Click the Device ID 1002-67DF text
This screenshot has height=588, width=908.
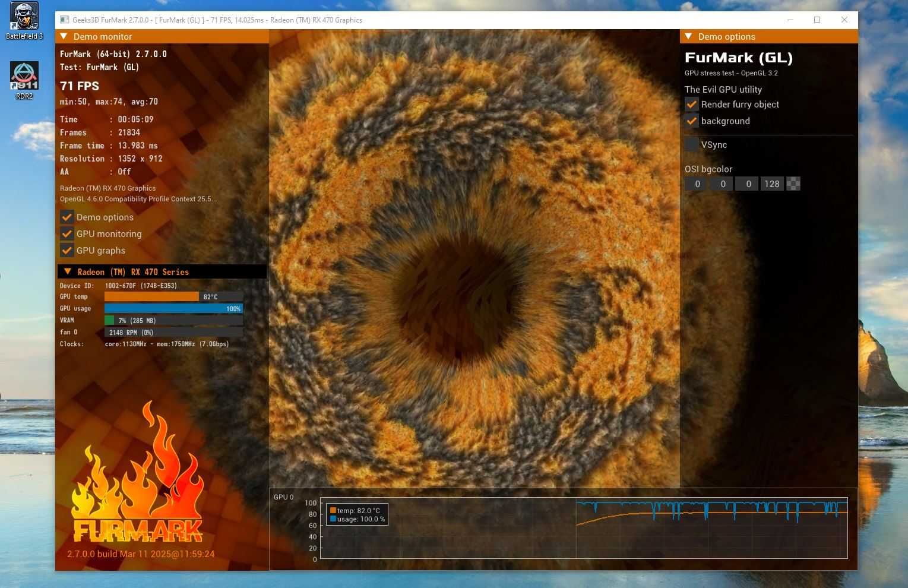point(141,286)
